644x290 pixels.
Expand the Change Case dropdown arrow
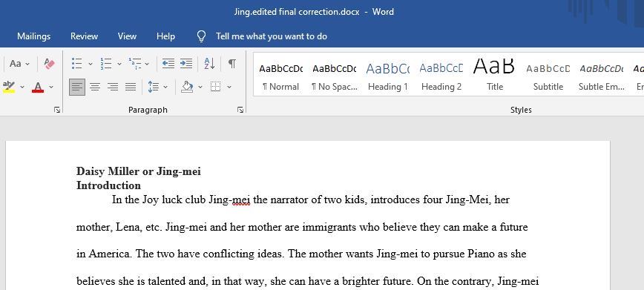(x=27, y=64)
